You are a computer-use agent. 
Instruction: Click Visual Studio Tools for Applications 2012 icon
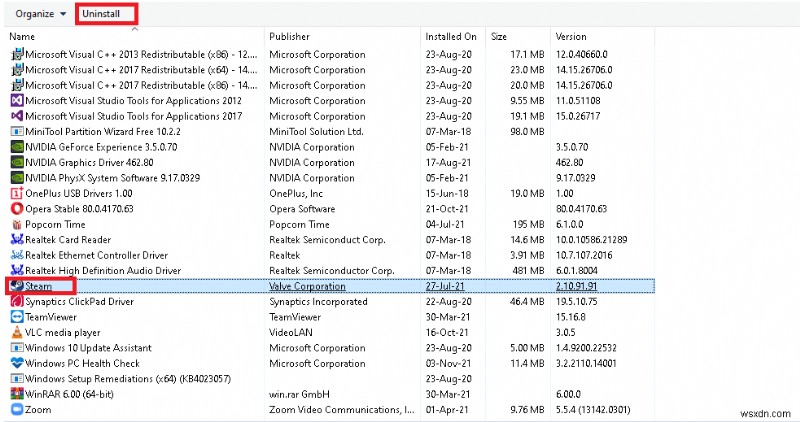click(x=17, y=101)
